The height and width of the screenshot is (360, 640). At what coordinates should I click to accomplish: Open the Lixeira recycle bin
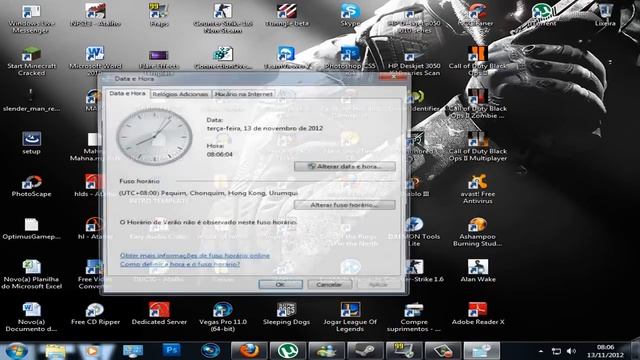605,16
